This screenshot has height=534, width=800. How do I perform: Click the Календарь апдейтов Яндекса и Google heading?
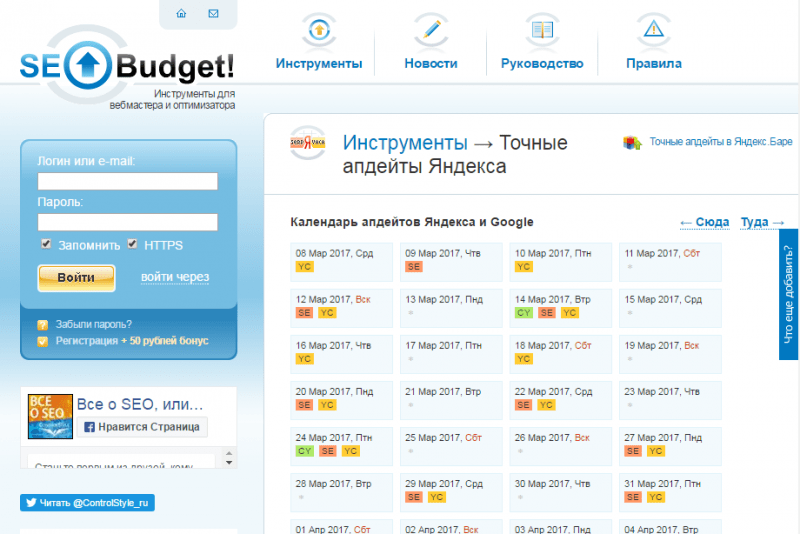(x=412, y=222)
